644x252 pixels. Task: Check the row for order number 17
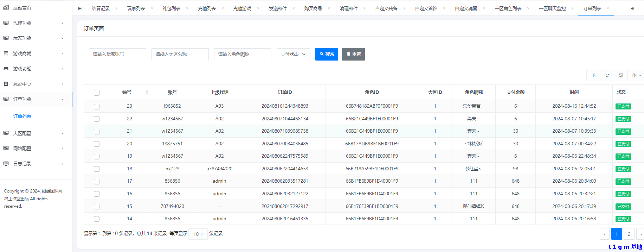97,181
